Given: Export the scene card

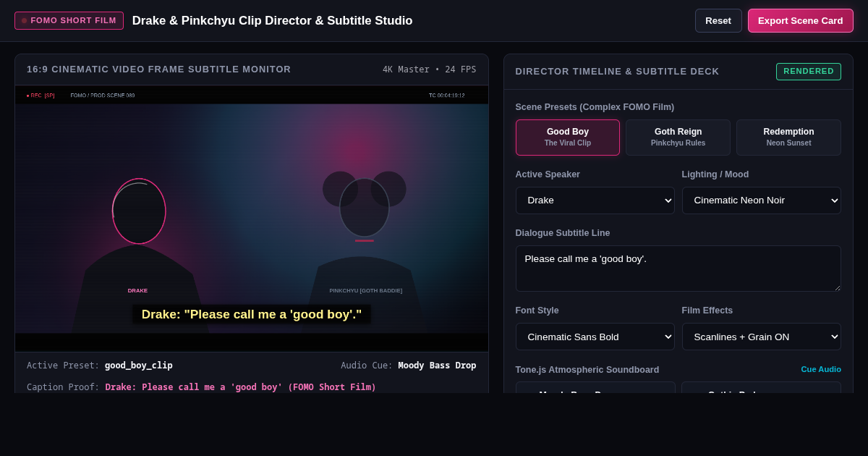Looking at the screenshot, I should coord(800,20).
